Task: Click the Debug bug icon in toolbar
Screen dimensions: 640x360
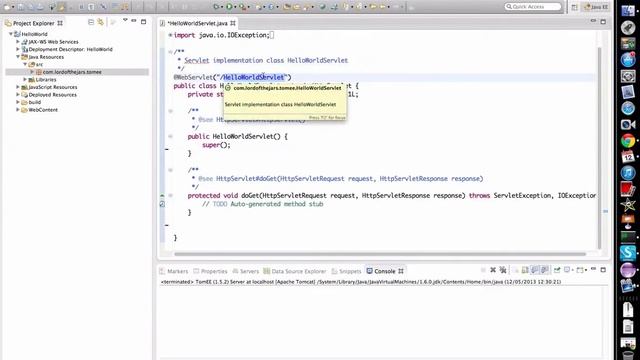Action: point(216,7)
